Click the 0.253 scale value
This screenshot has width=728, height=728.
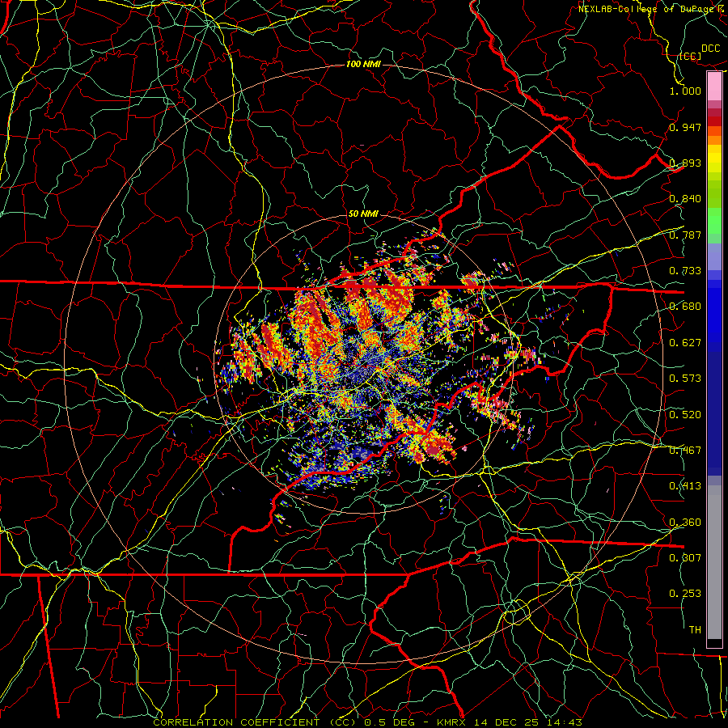pyautogui.click(x=685, y=594)
